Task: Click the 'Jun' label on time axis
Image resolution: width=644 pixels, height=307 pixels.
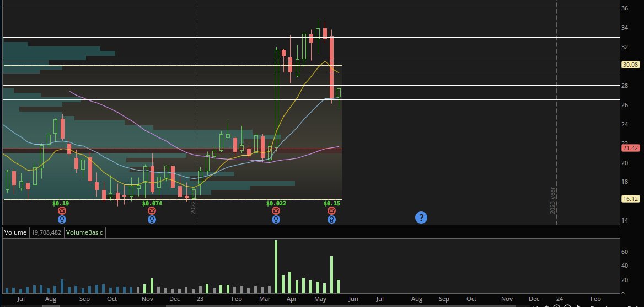Action: 353,299
